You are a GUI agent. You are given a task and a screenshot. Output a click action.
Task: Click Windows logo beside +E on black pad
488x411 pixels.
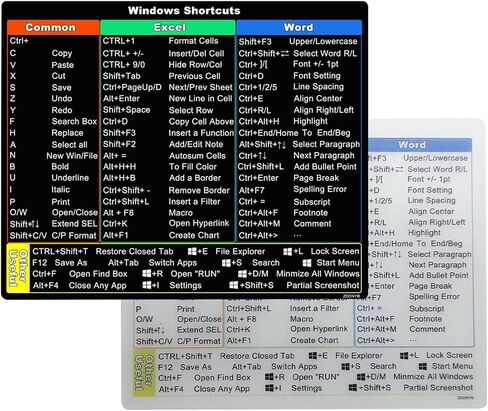[192, 251]
